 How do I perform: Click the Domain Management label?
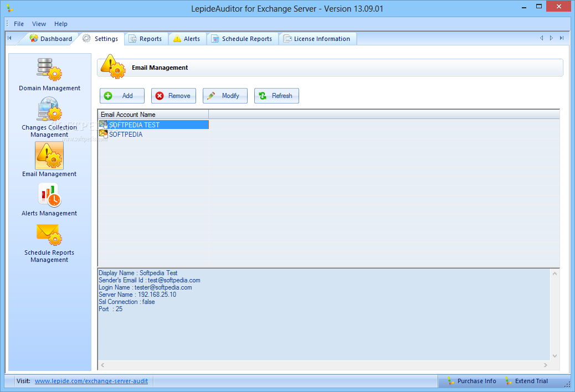(x=49, y=88)
